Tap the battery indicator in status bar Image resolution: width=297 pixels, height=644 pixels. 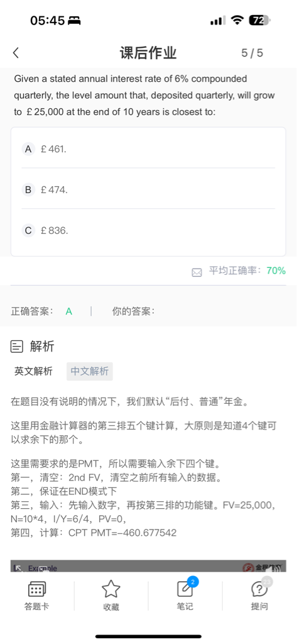259,20
